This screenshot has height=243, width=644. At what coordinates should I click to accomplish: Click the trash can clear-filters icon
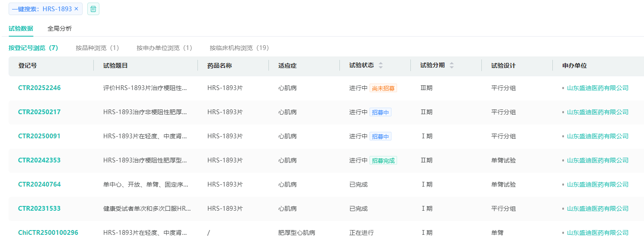click(93, 9)
